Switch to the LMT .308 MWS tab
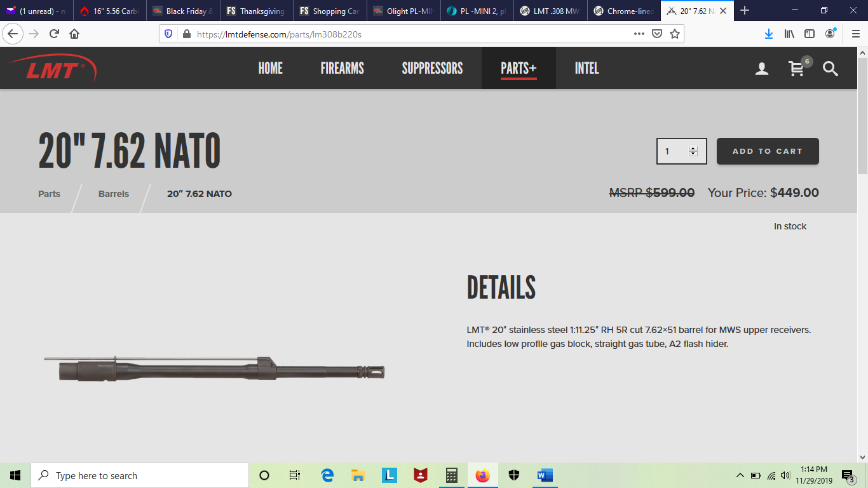Screen dimensions: 868x488 click(552, 11)
